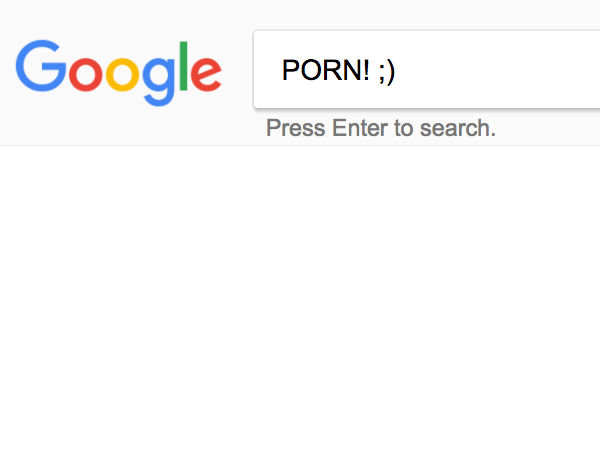Click the word 'Press' in the hint
The width and height of the screenshot is (600, 450).
296,128
